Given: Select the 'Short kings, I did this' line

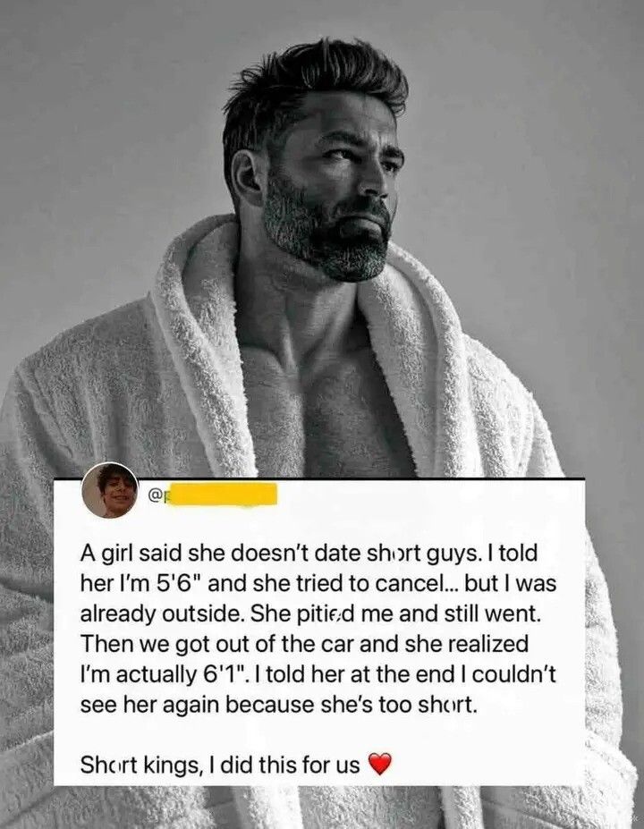Looking at the screenshot, I should pyautogui.click(x=220, y=765).
